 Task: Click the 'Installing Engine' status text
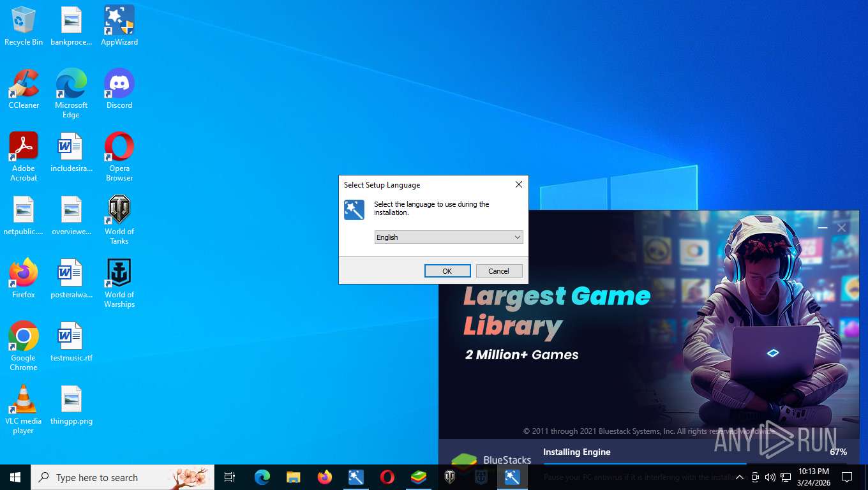(x=577, y=452)
